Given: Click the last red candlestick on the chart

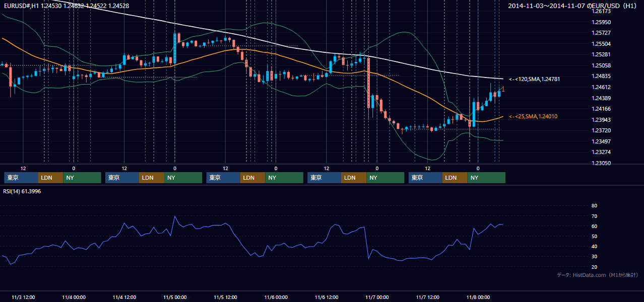Looking at the screenshot, I should tap(503, 89).
